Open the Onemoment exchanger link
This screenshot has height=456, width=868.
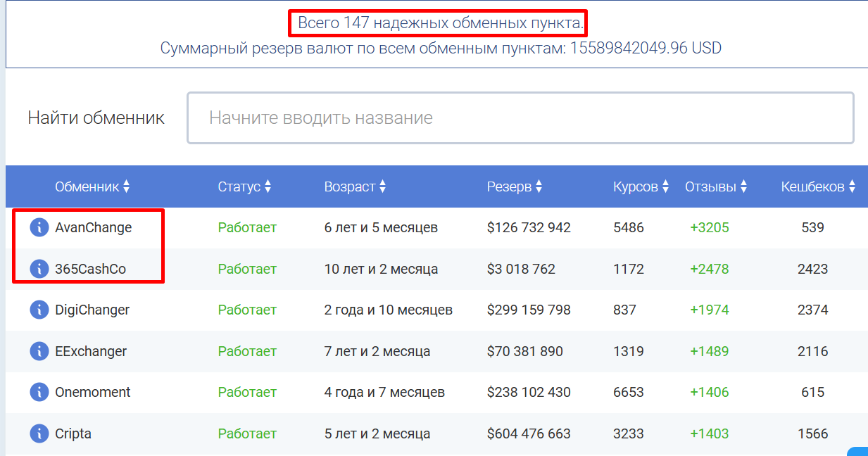point(93,392)
